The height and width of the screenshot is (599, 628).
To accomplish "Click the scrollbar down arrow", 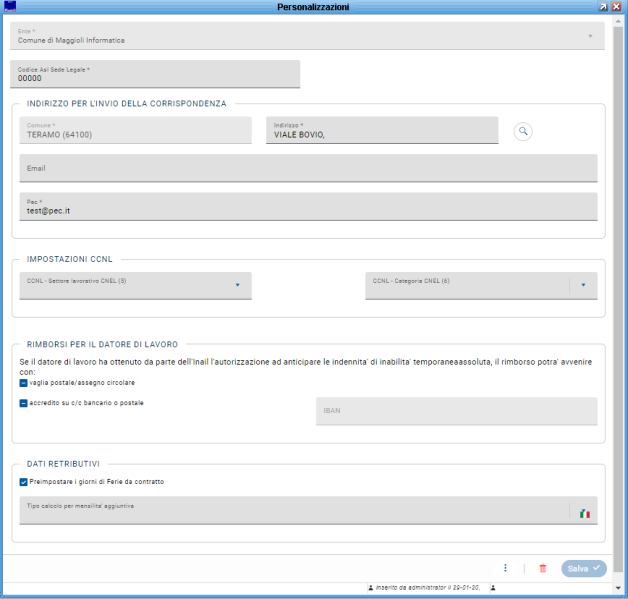I will 618,588.
